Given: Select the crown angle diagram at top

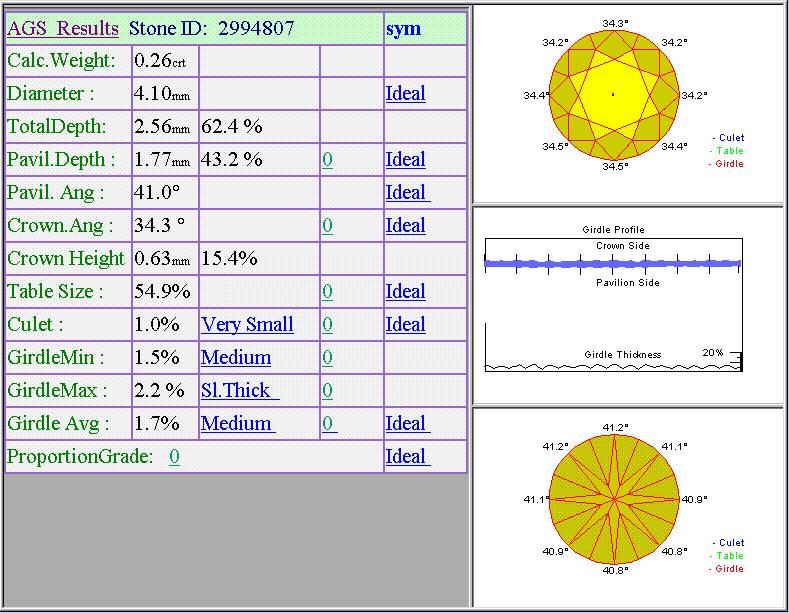Looking at the screenshot, I should point(613,95).
